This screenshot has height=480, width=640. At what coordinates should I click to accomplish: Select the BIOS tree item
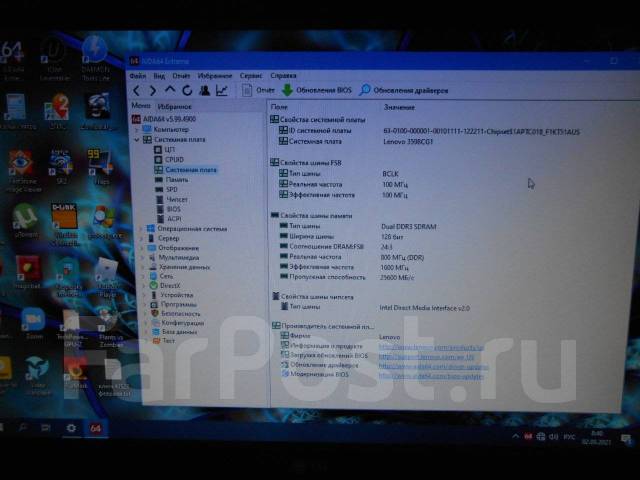point(169,209)
